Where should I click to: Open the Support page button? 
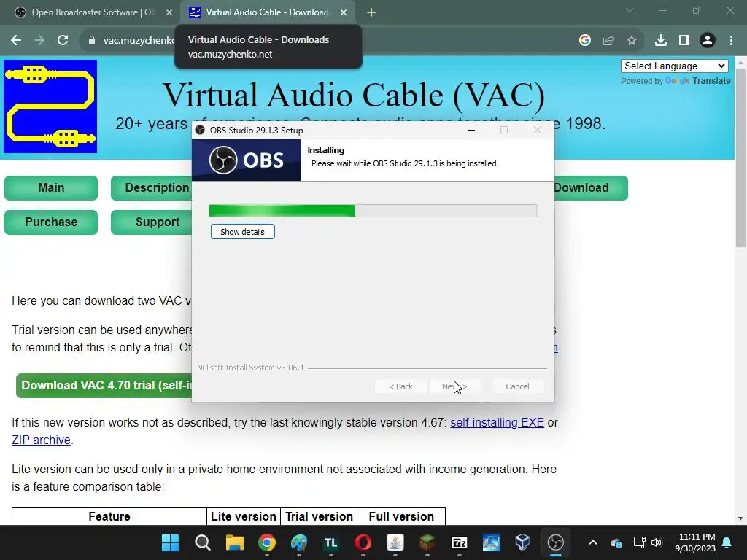(x=151, y=222)
